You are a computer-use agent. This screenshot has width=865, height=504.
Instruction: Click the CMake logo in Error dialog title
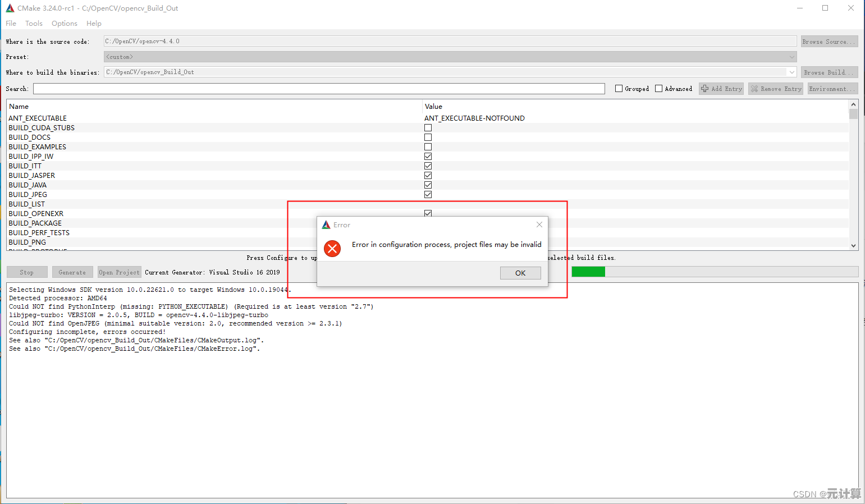pos(326,225)
